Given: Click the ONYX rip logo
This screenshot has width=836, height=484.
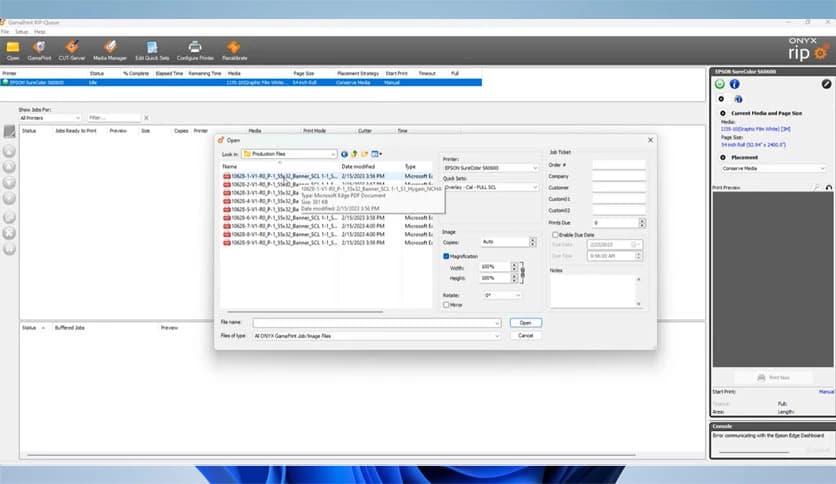Looking at the screenshot, I should point(807,49).
